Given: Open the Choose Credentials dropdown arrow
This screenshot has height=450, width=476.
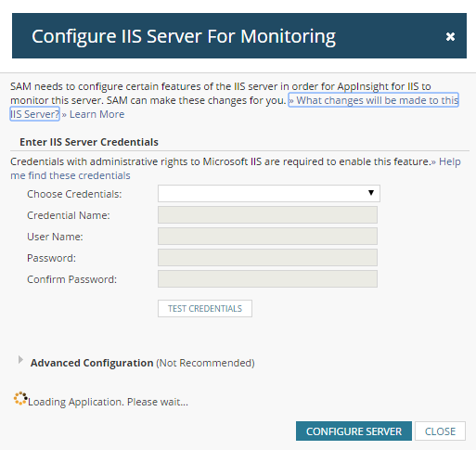Looking at the screenshot, I should point(371,193).
